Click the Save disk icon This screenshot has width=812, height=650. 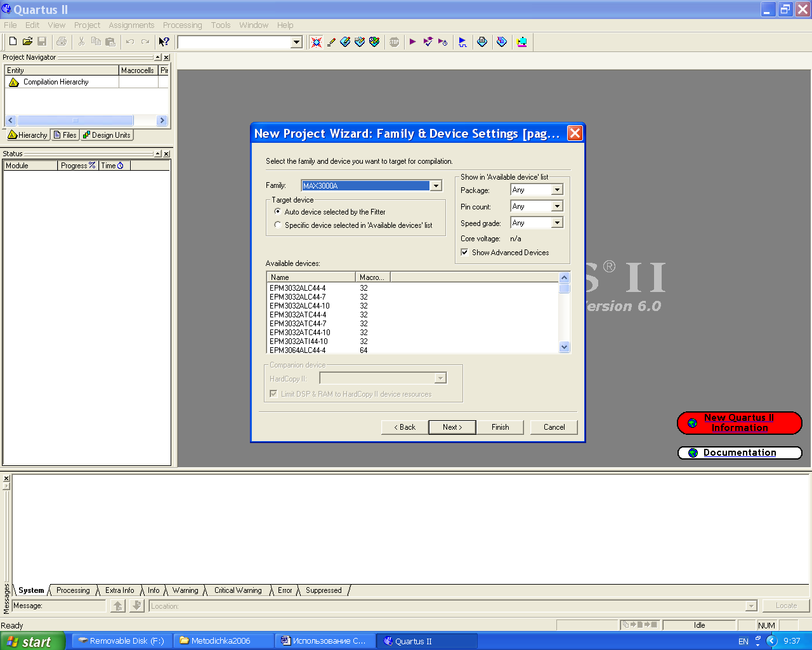click(x=42, y=41)
